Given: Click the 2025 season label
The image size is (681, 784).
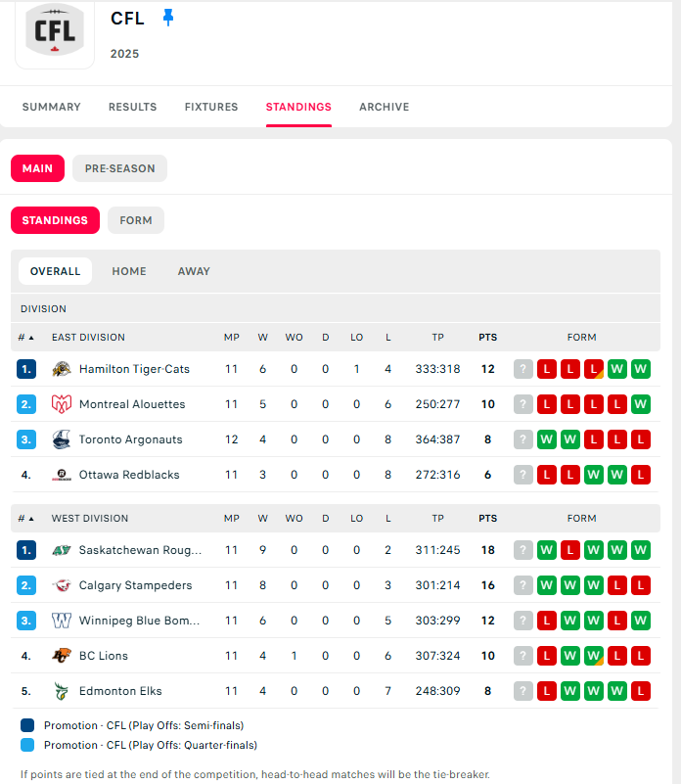Looking at the screenshot, I should (124, 54).
